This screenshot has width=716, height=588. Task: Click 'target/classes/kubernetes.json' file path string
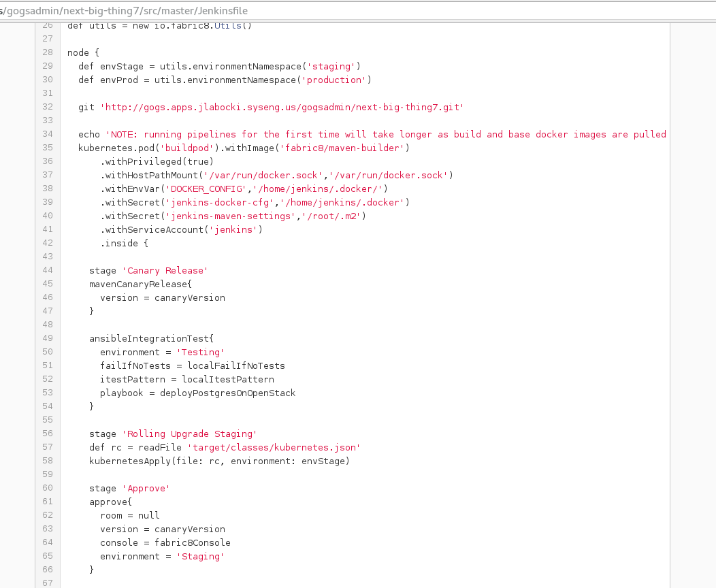[x=274, y=447]
